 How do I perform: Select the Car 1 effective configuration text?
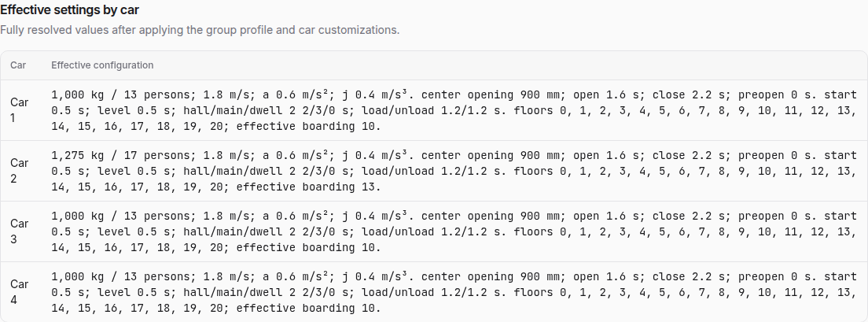pos(454,110)
